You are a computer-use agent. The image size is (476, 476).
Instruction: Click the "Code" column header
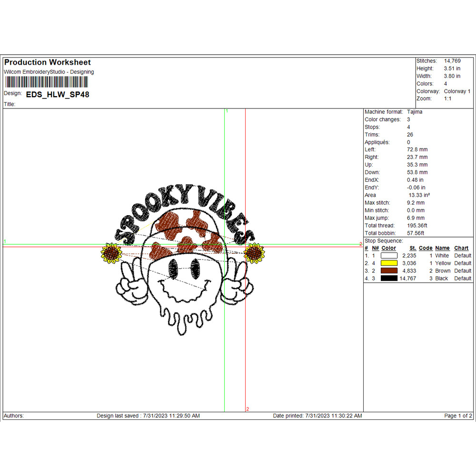click(x=426, y=248)
